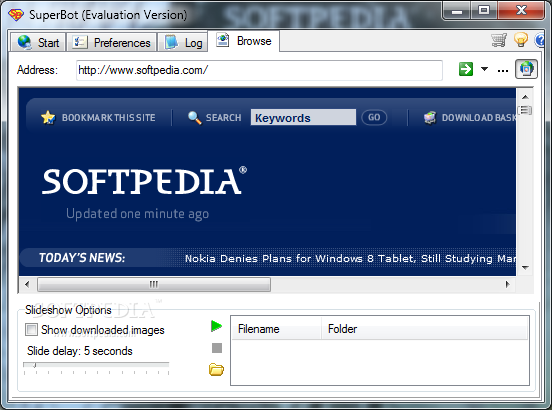Viewport: 552px width, 410px height.
Task: Click horizontal scrollbar right arrow
Action: [507, 284]
